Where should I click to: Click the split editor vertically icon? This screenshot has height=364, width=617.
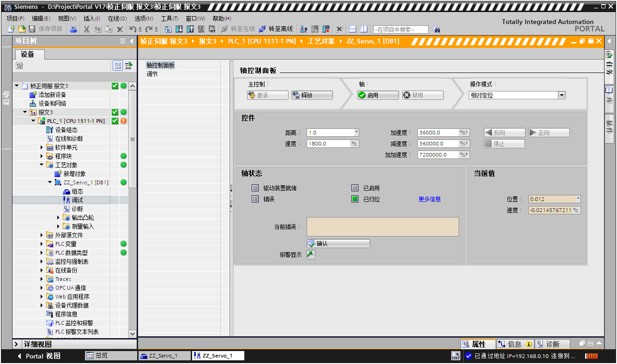point(364,29)
